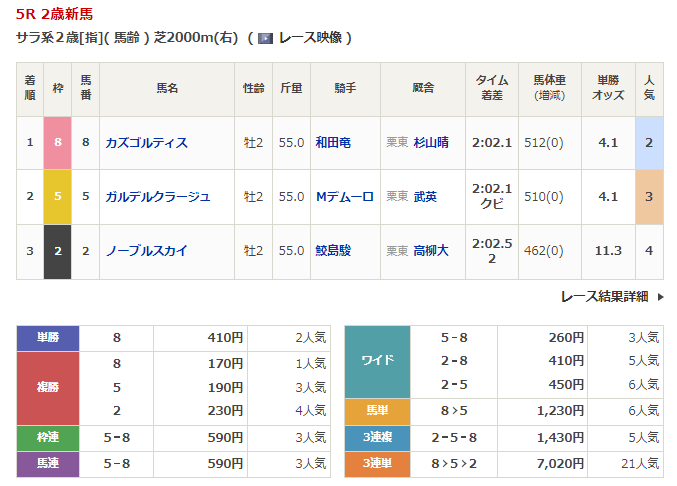
Task: Open jockey Mデムーロ page
Action: pos(344,197)
